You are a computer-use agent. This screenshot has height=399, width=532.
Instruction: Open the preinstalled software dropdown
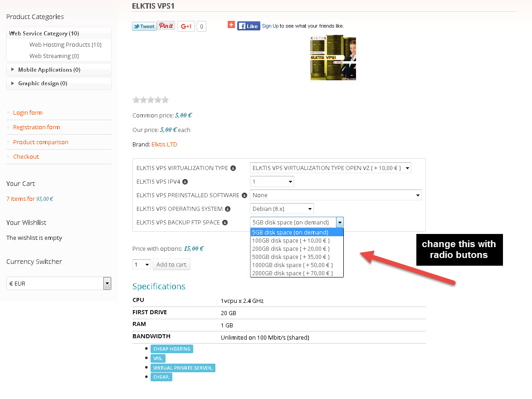tap(336, 195)
